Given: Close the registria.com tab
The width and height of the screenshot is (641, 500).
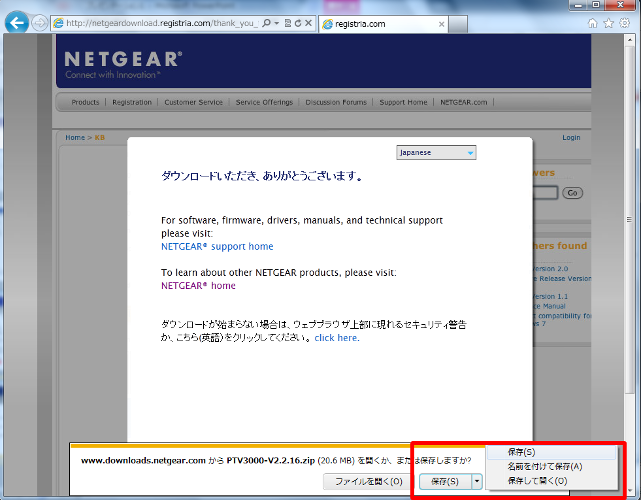Looking at the screenshot, I should tap(442, 24).
